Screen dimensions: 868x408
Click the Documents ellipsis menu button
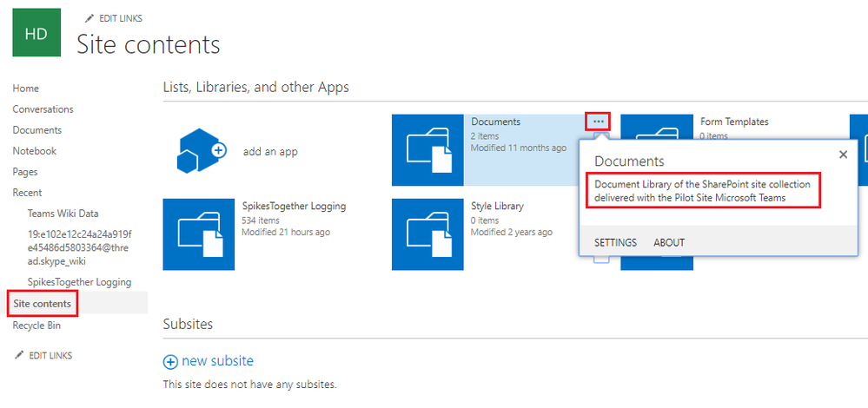[598, 121]
